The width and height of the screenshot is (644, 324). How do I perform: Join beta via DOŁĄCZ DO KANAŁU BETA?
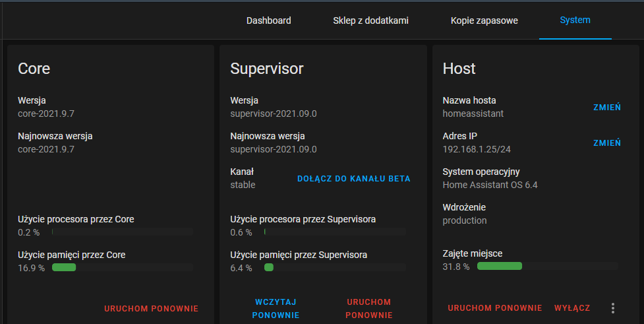(x=353, y=179)
